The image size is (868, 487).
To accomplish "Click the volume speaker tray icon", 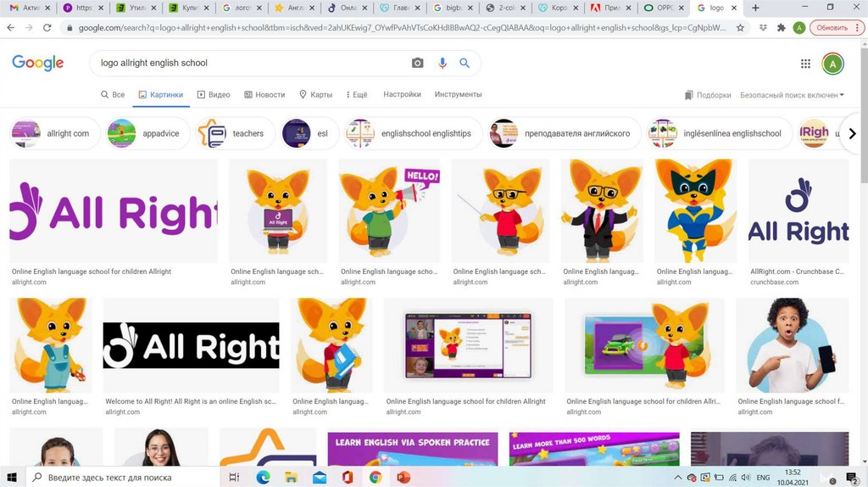I will pyautogui.click(x=746, y=477).
